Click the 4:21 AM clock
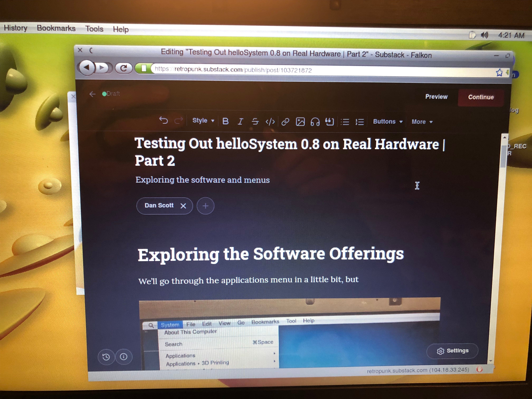The width and height of the screenshot is (532, 399). coord(511,36)
